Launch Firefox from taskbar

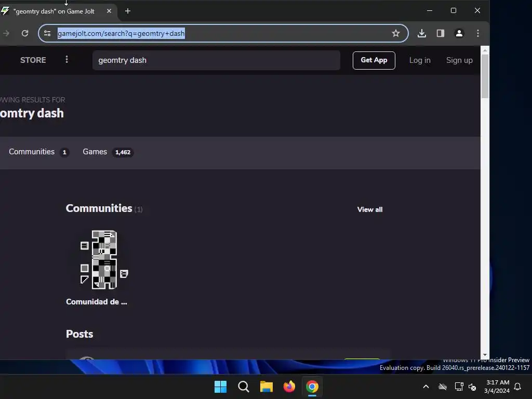tap(289, 387)
